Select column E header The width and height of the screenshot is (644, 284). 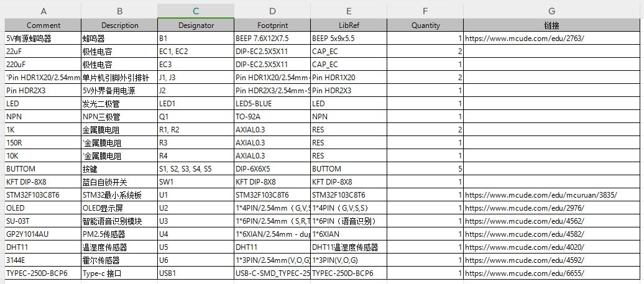(349, 11)
